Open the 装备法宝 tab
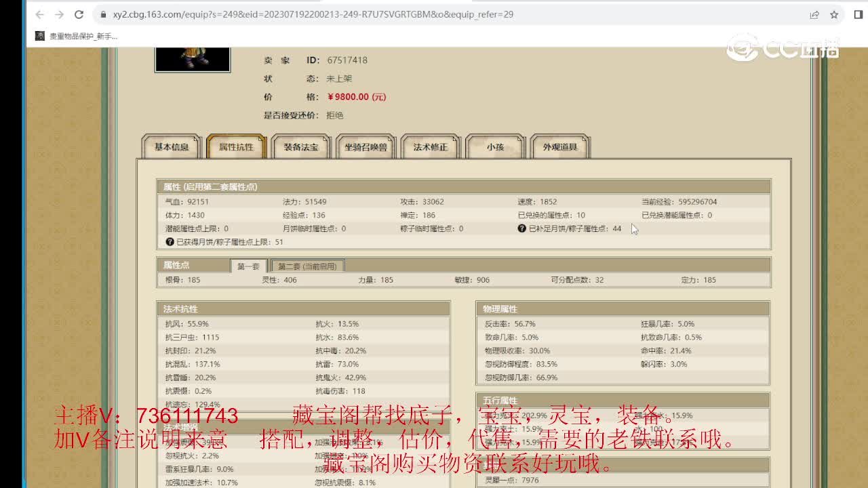This screenshot has height=488, width=868. [x=301, y=146]
